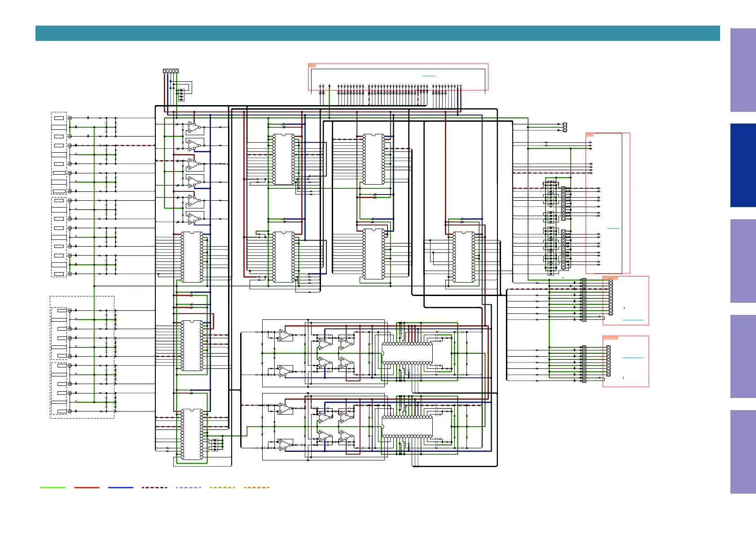Open the middle purple side tab

coord(743,261)
